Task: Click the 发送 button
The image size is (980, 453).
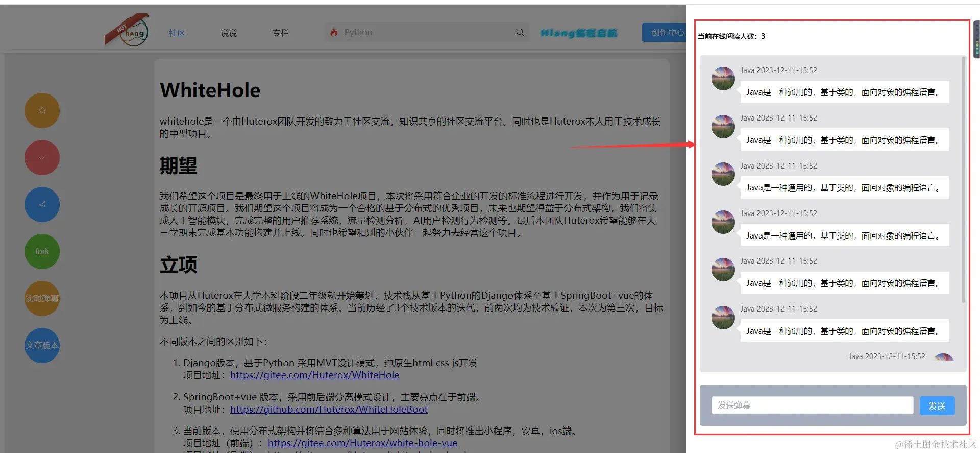Action: (x=937, y=406)
